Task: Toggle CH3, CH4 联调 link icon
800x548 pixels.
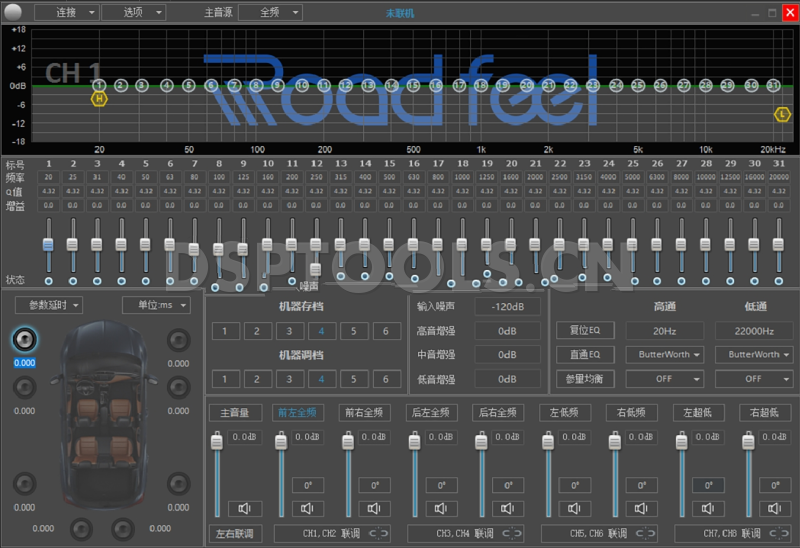Action: [x=512, y=533]
